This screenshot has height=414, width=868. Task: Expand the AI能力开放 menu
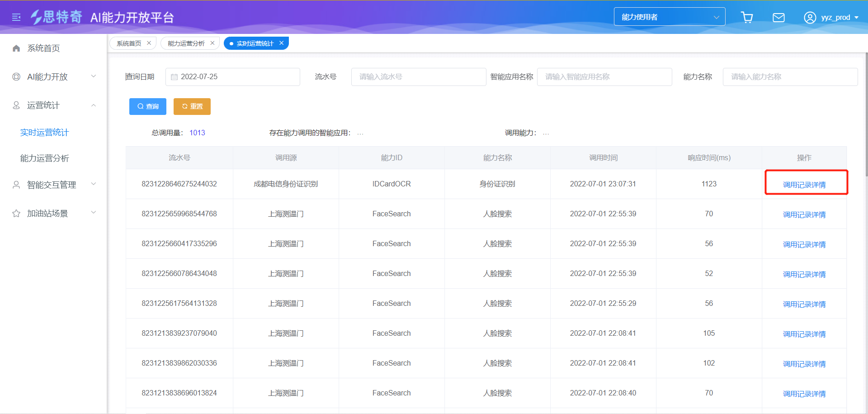pyautogui.click(x=94, y=76)
